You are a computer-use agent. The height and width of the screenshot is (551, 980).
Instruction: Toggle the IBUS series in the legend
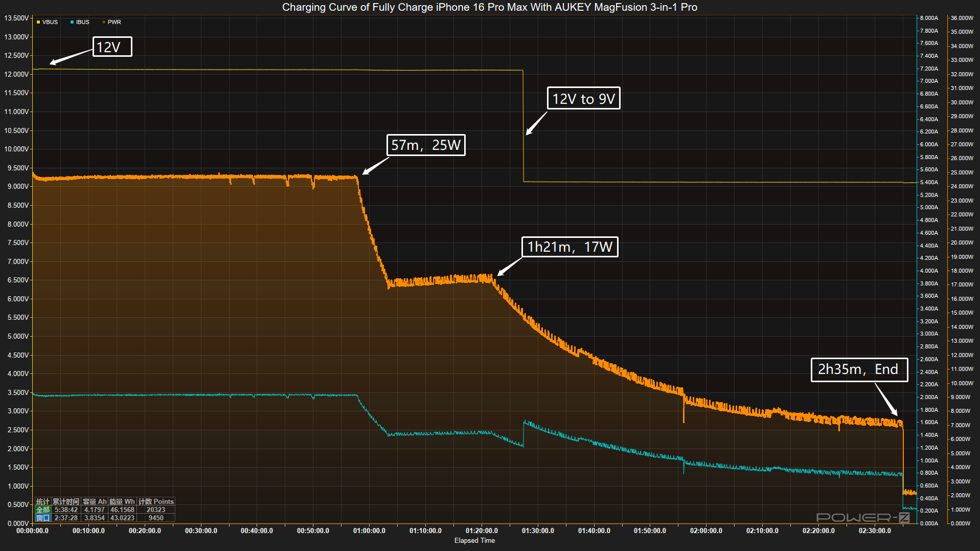click(80, 22)
